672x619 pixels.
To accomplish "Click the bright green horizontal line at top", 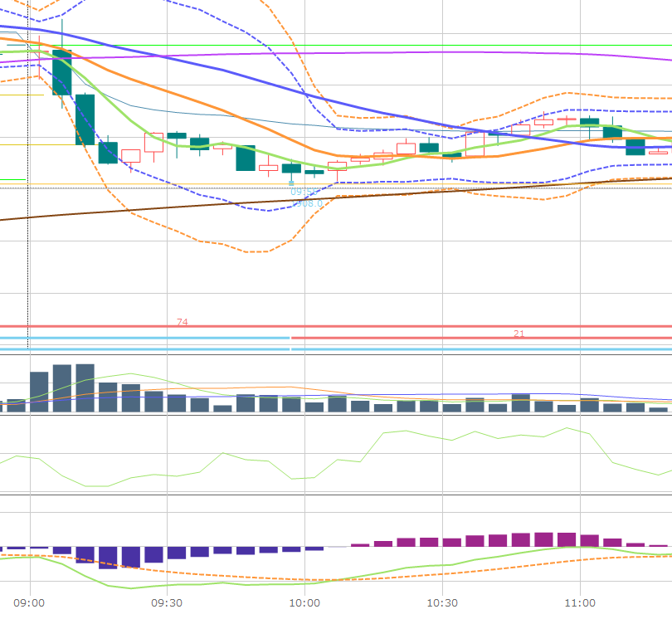I will click(x=332, y=46).
